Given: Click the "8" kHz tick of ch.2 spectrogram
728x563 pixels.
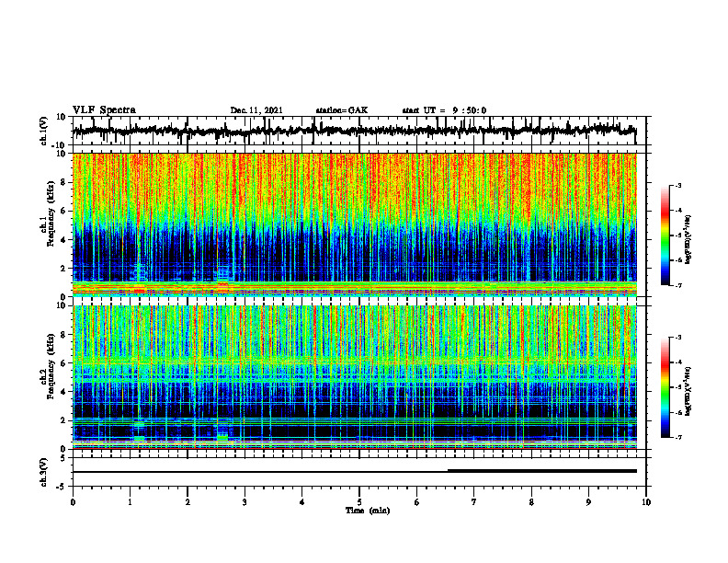Looking at the screenshot, I should (x=65, y=335).
